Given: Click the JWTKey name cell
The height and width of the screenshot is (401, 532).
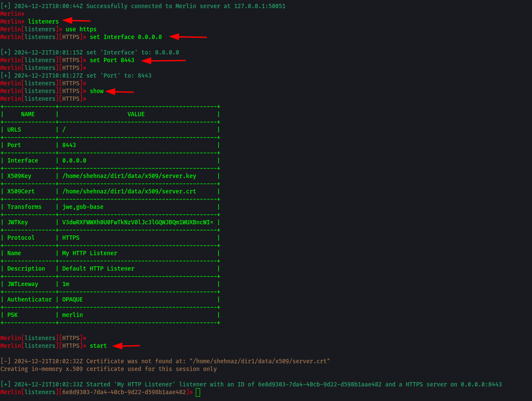Looking at the screenshot, I should tap(18, 222).
